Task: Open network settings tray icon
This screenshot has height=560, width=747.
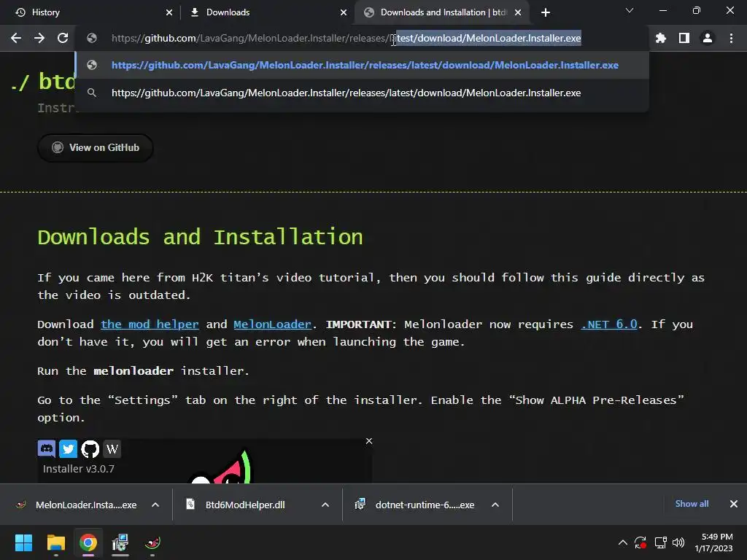Action: (x=660, y=542)
